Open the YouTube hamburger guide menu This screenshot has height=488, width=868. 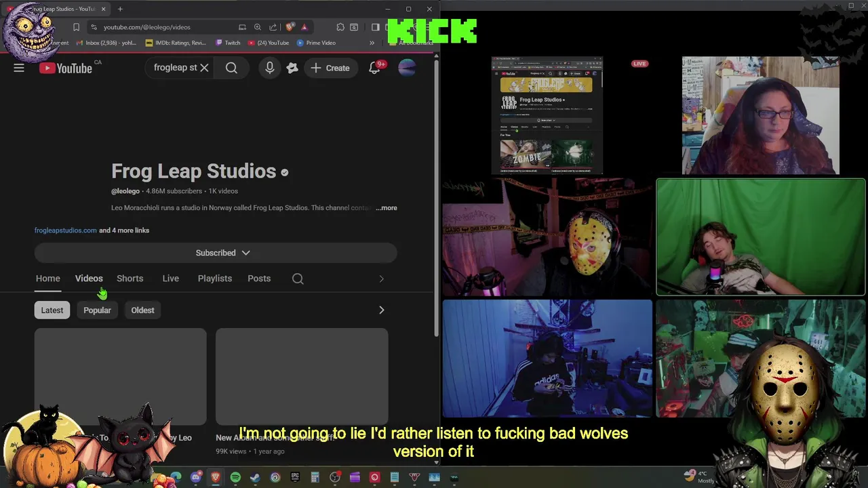(x=19, y=68)
